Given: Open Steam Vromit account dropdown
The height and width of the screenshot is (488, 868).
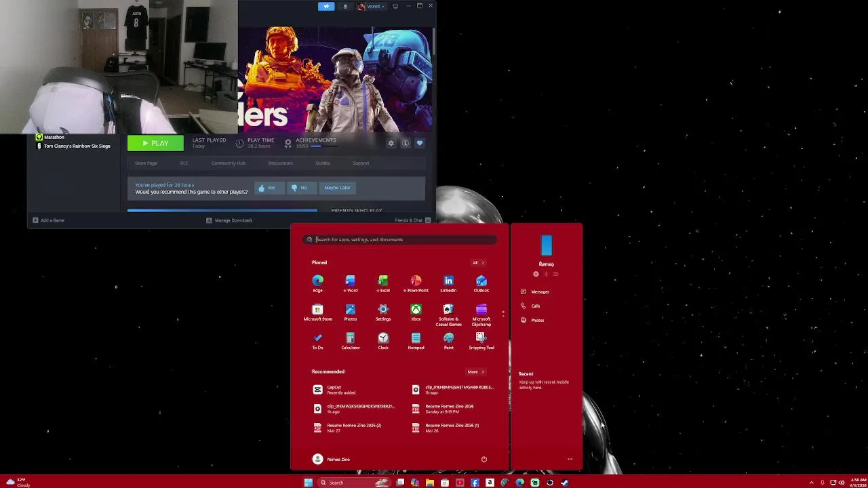Looking at the screenshot, I should [x=372, y=6].
